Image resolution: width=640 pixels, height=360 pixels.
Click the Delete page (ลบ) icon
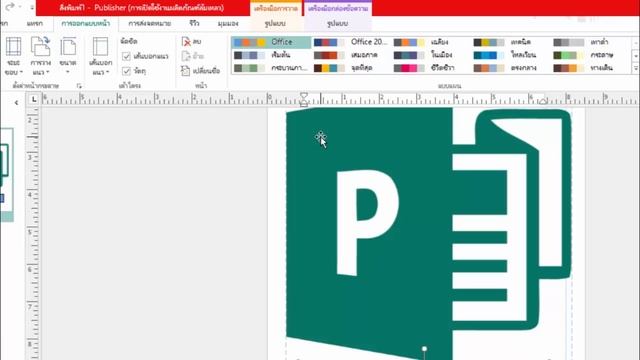(x=186, y=42)
